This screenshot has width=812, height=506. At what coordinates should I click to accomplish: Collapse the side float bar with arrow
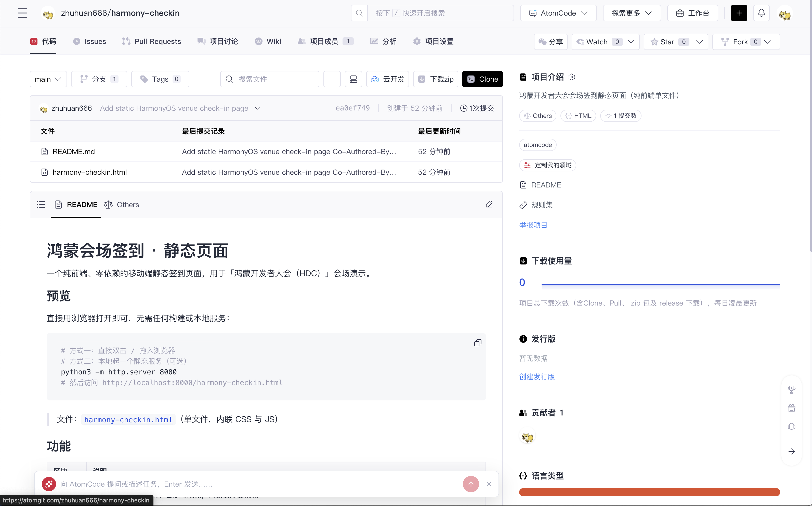[791, 451]
